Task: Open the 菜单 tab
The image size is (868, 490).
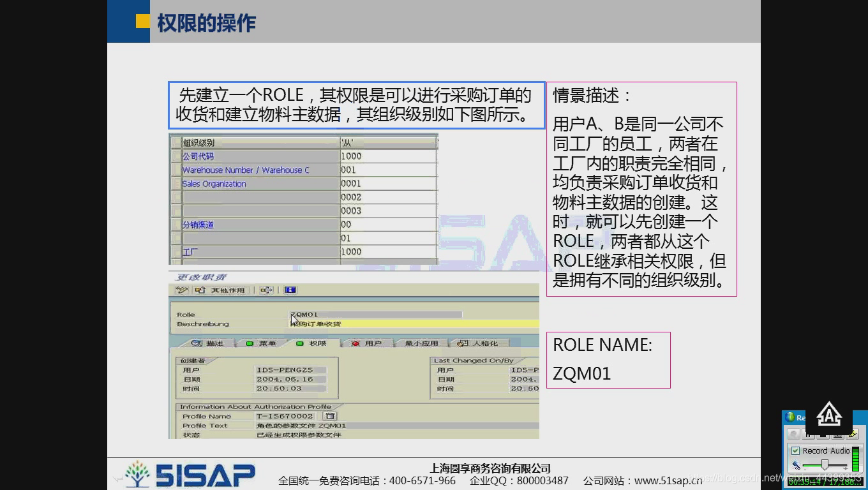Action: 261,343
